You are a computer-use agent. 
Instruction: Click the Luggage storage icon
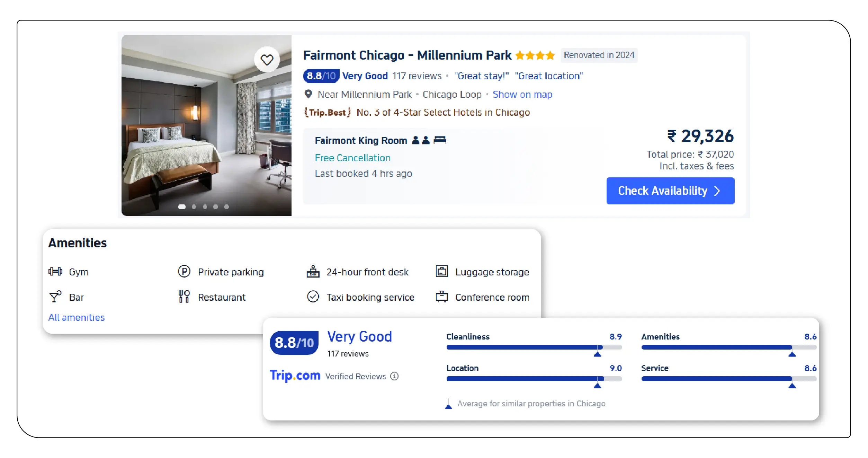tap(441, 271)
